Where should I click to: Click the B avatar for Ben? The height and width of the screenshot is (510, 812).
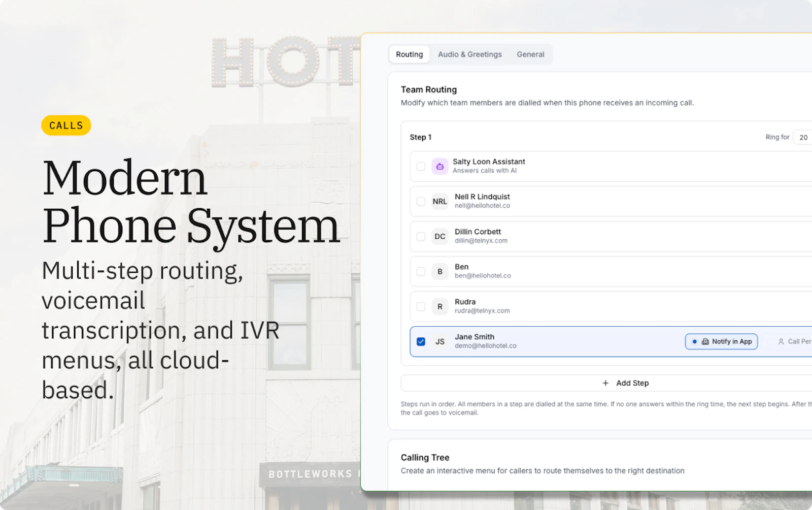440,271
